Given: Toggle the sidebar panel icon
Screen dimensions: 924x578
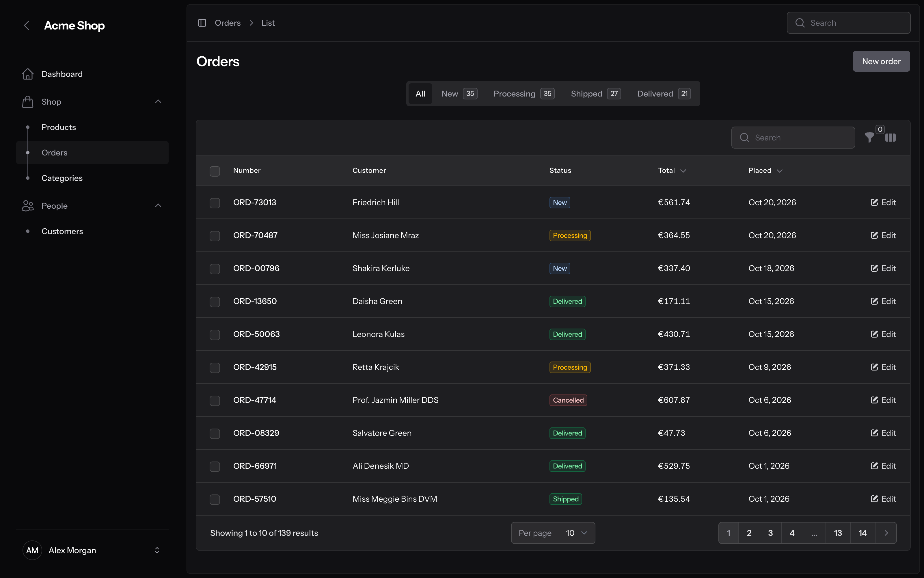Looking at the screenshot, I should pos(202,23).
